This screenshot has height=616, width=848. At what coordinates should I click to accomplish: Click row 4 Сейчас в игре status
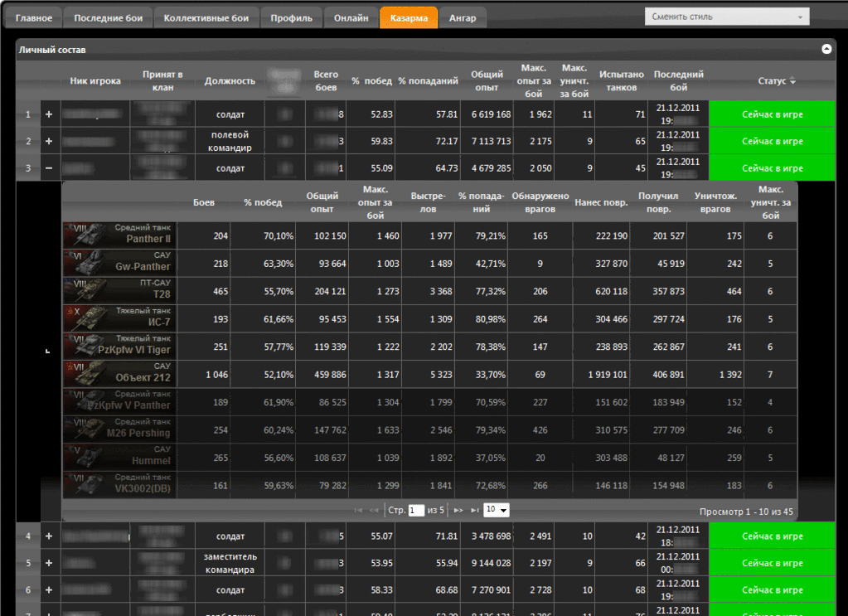(773, 536)
